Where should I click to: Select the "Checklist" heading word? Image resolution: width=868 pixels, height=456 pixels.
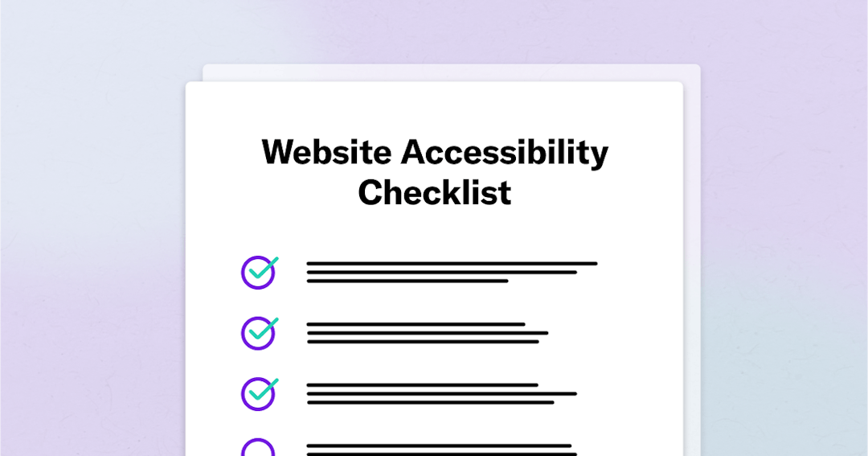tap(434, 193)
